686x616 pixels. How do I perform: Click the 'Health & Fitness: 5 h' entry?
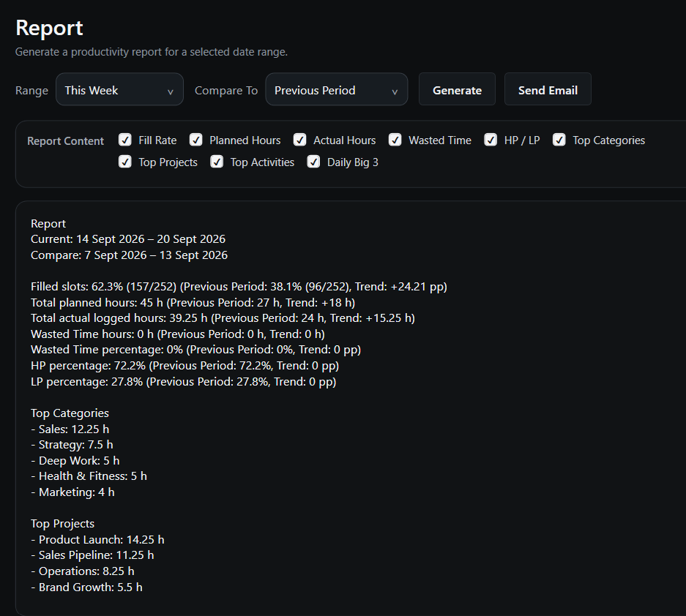click(x=89, y=476)
